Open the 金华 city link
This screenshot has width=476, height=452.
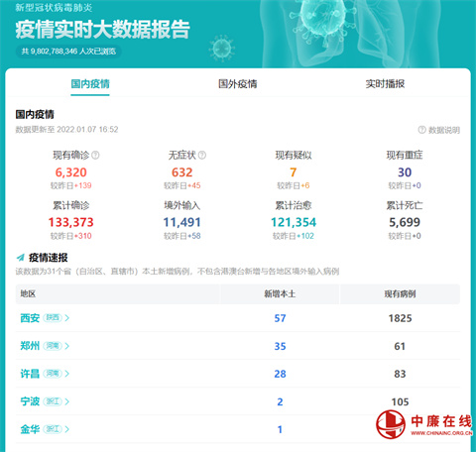(x=30, y=429)
